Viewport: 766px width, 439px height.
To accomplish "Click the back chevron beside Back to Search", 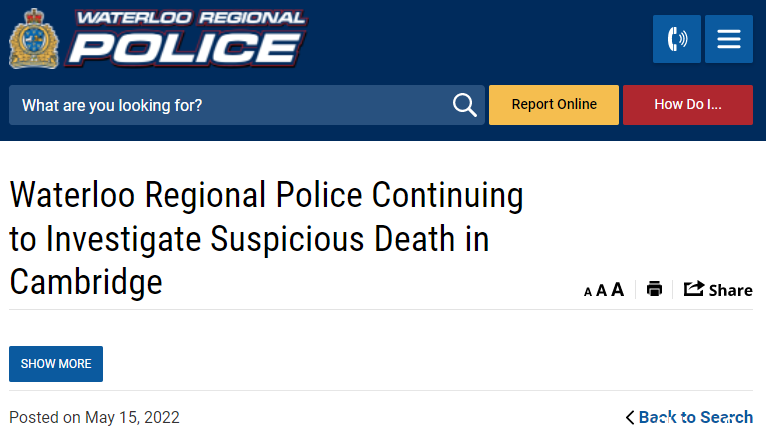I will click(x=630, y=418).
